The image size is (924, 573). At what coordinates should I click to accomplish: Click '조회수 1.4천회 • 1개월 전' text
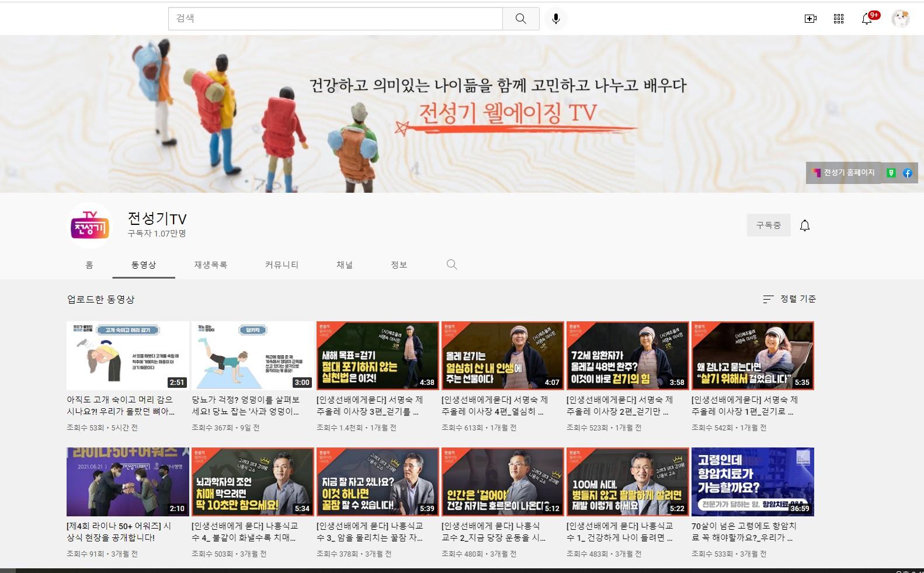356,428
